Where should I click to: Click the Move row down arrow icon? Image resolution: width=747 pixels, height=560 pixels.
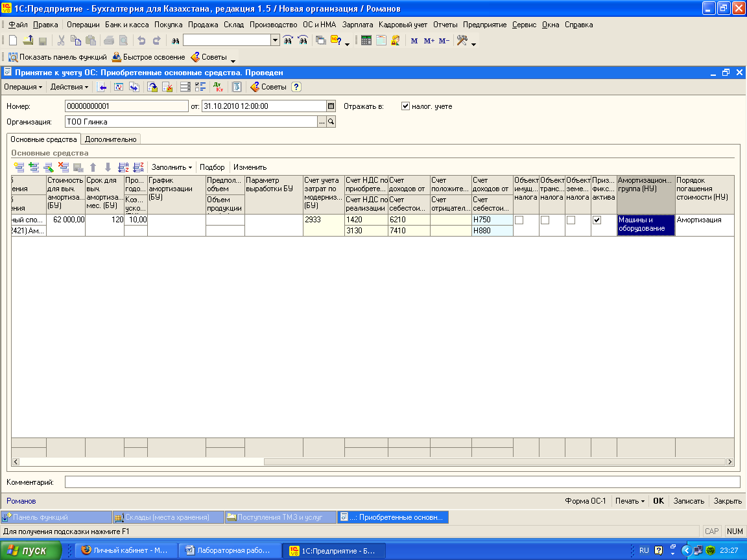point(108,167)
